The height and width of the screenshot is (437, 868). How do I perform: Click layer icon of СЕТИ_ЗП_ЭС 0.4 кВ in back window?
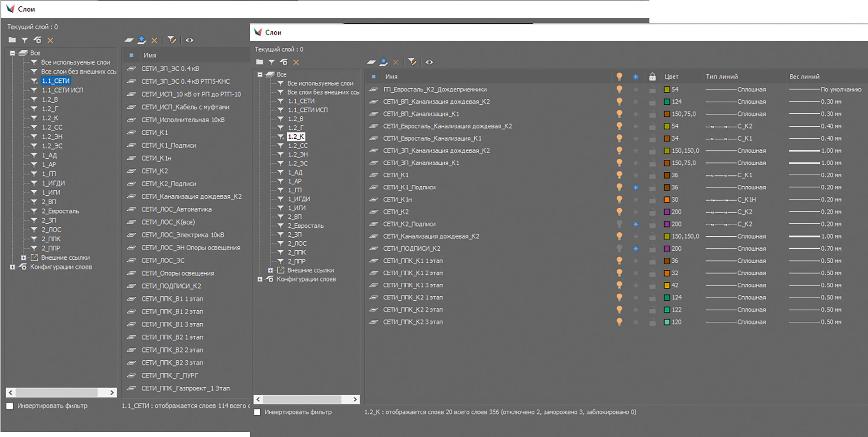pyautogui.click(x=132, y=69)
